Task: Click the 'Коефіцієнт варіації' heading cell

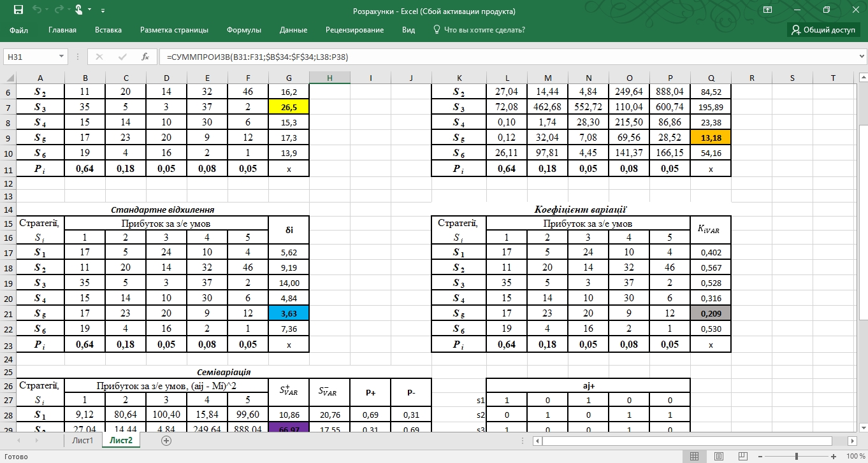Action: coord(581,210)
